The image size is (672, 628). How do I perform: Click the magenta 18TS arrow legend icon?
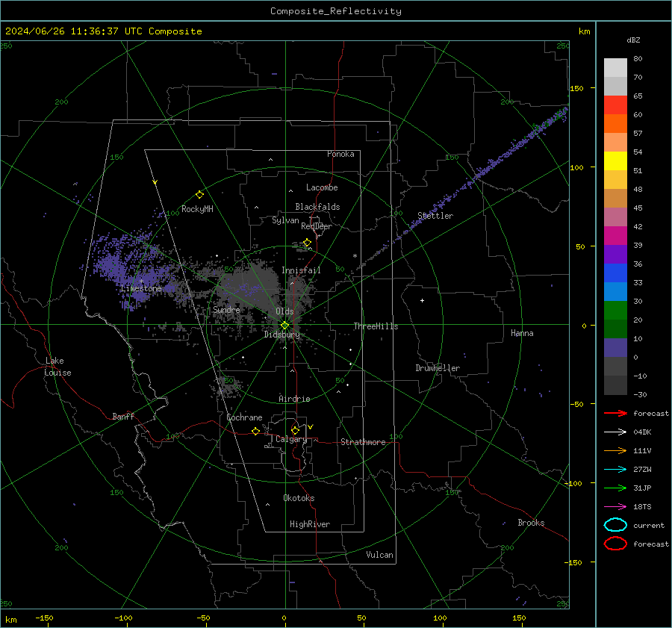[x=615, y=507]
